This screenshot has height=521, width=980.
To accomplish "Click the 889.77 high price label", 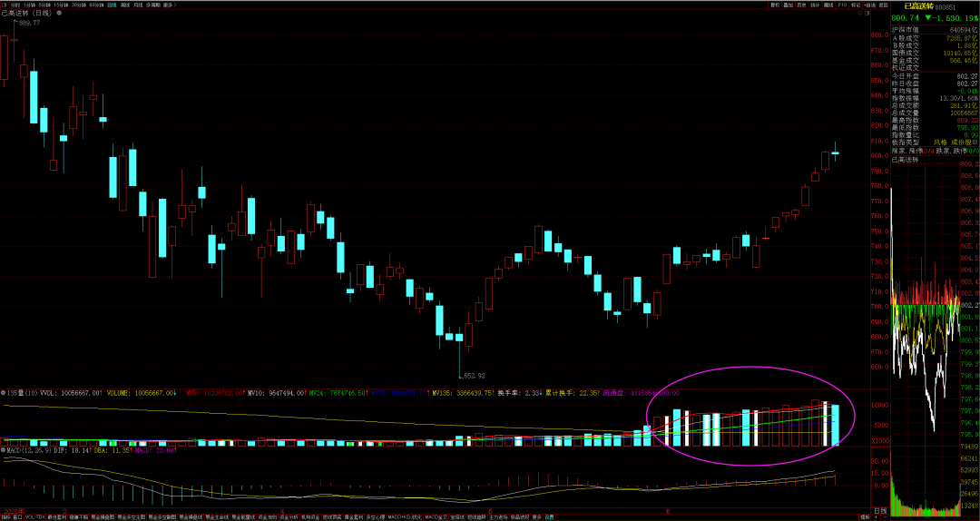I will point(28,23).
